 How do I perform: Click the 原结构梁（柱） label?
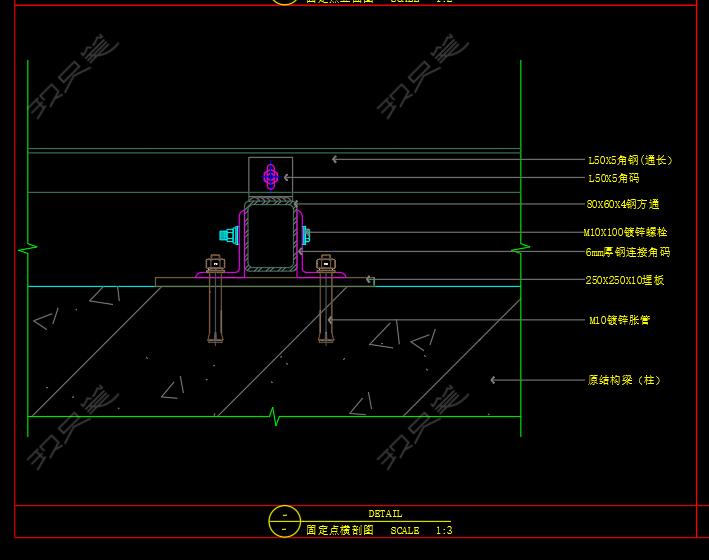624,380
